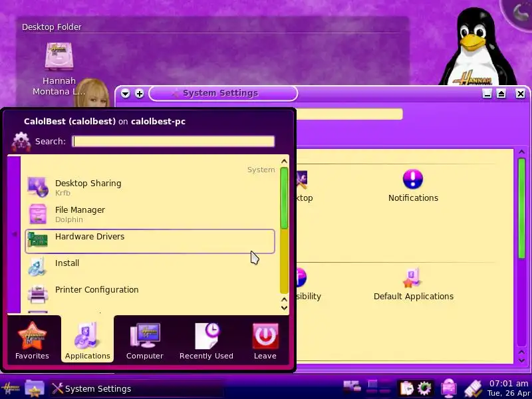Click the taskbar clock showing 07:01 am
Viewport: 532px width, 399px height.
tap(509, 388)
